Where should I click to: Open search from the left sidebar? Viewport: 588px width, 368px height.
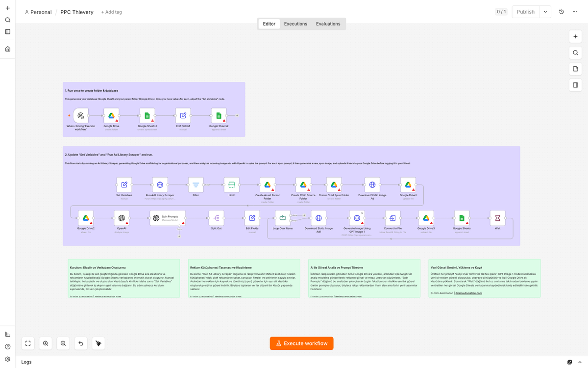(7, 20)
